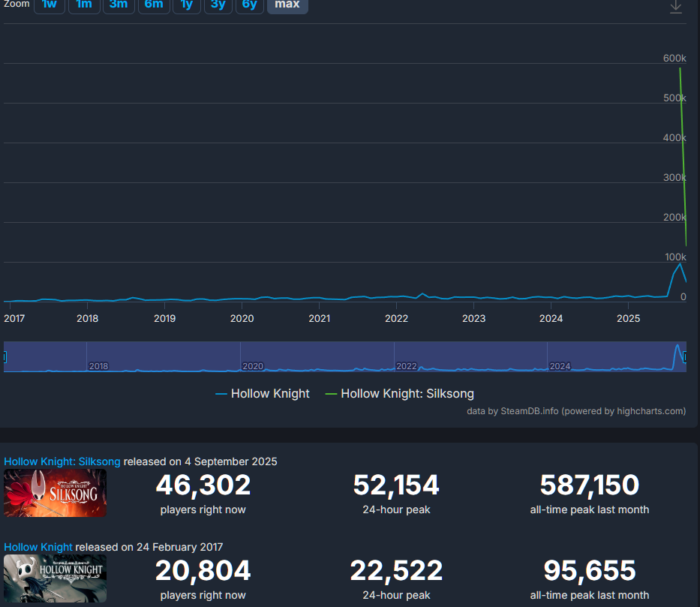
Task: Select the max zoom range
Action: pyautogui.click(x=287, y=5)
